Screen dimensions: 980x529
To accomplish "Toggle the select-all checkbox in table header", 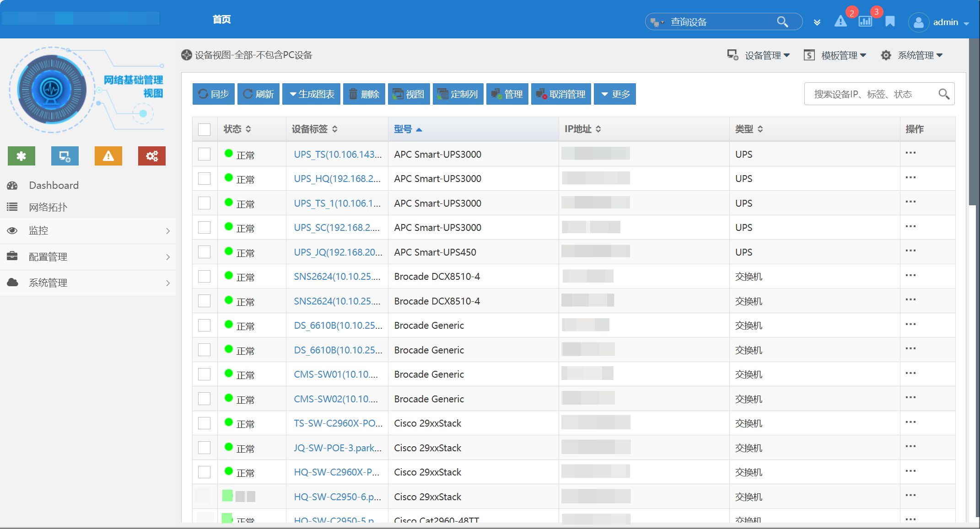I will pos(204,129).
